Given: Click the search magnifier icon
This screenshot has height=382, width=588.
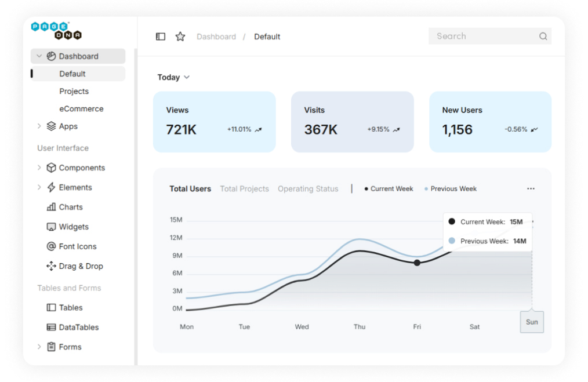Looking at the screenshot, I should tap(543, 37).
